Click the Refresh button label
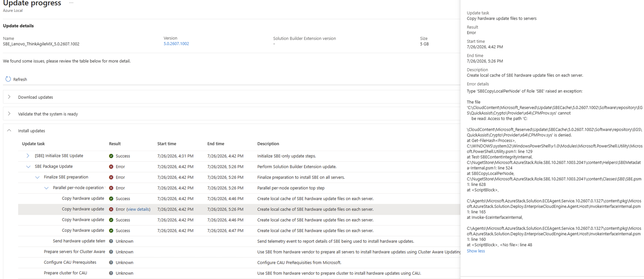 [x=20, y=79]
